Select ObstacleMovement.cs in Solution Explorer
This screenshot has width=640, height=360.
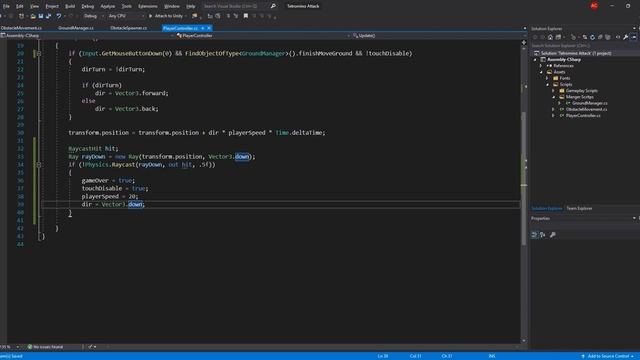click(586, 109)
